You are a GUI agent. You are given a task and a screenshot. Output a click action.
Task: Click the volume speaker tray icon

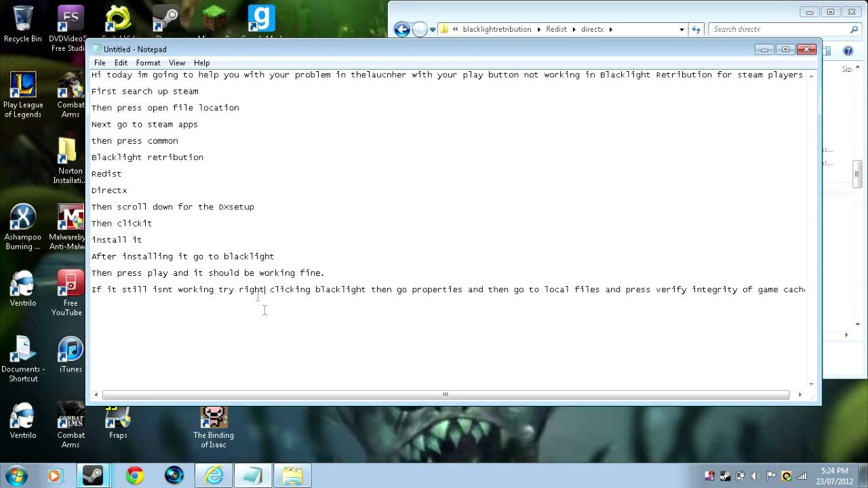point(755,476)
